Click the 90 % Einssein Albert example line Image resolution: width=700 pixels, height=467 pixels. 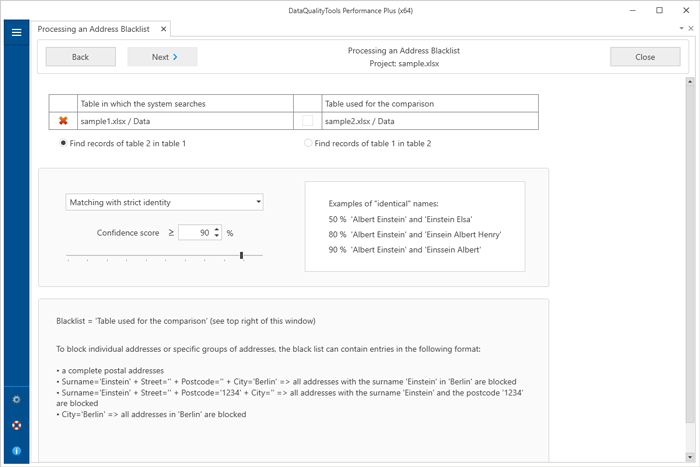(x=404, y=250)
